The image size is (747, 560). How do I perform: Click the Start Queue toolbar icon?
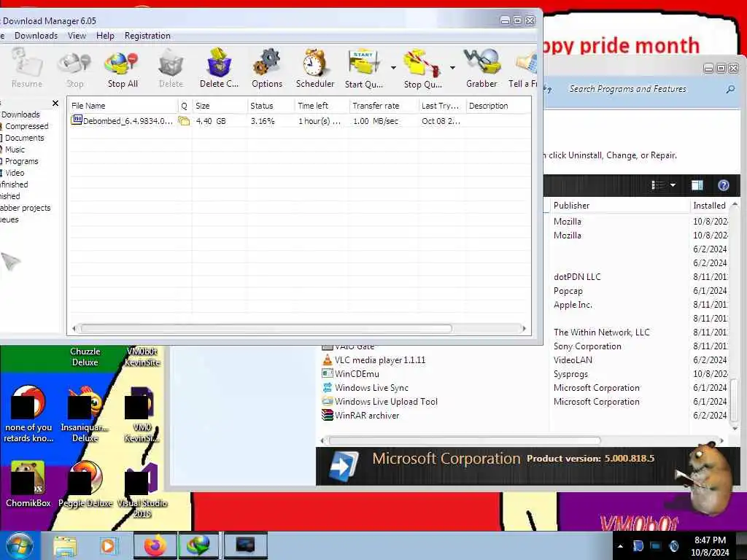[363, 69]
